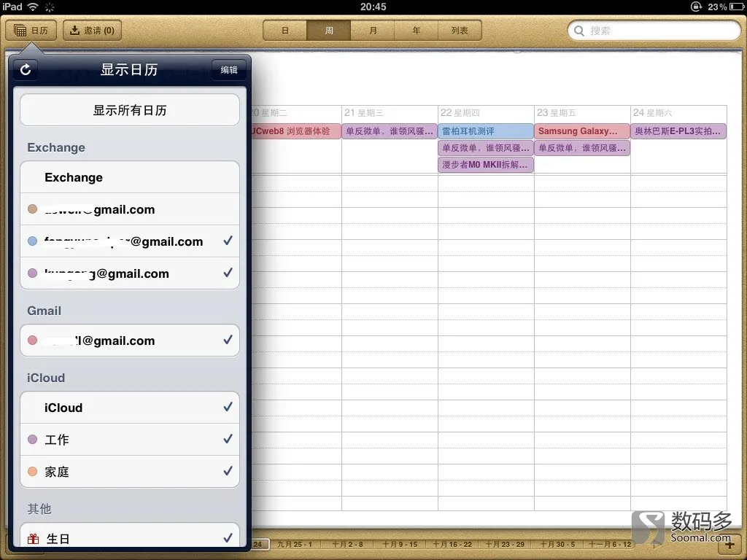Open Wednesday's 单反微单，谁领风骚 event
This screenshot has height=560, width=747.
(x=390, y=131)
